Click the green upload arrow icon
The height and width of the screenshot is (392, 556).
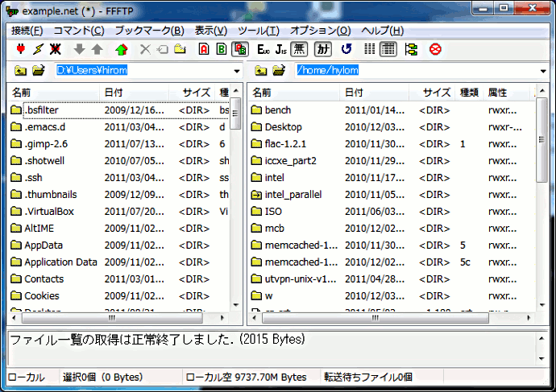coord(122,50)
